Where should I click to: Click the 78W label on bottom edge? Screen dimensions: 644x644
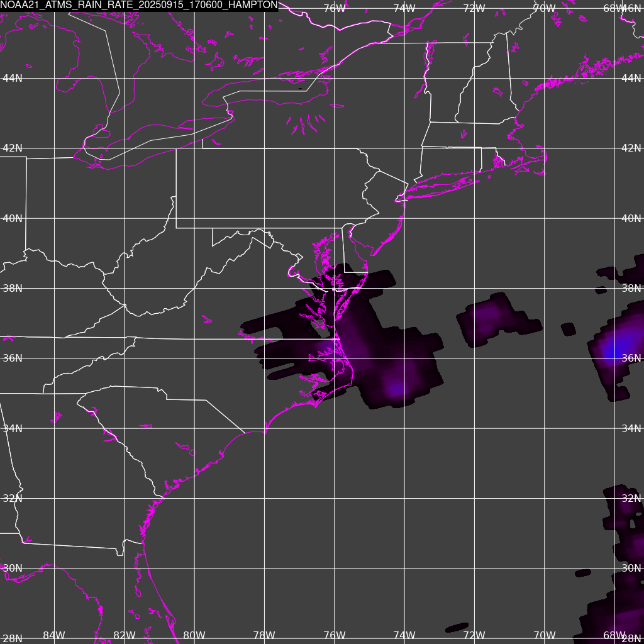(264, 635)
